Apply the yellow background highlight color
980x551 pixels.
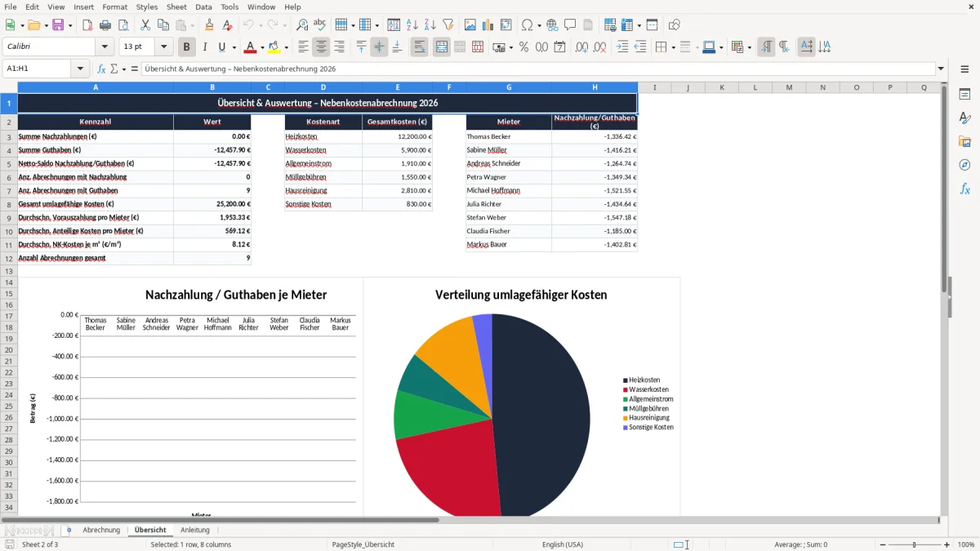coord(274,47)
